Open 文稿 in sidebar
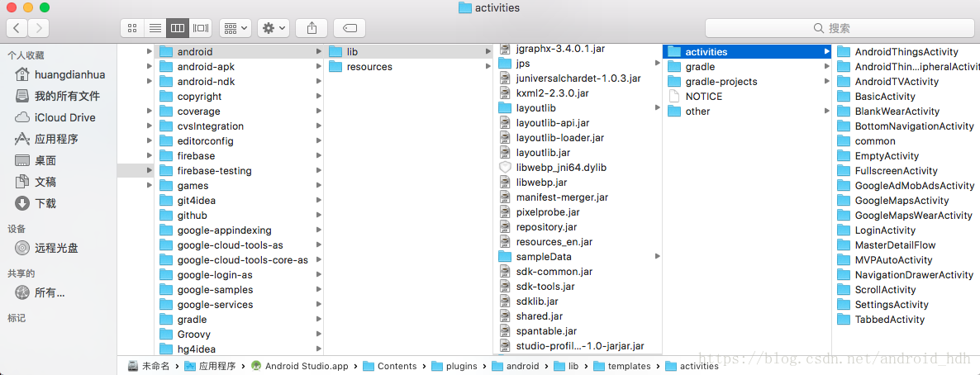The width and height of the screenshot is (980, 375). coord(36,181)
